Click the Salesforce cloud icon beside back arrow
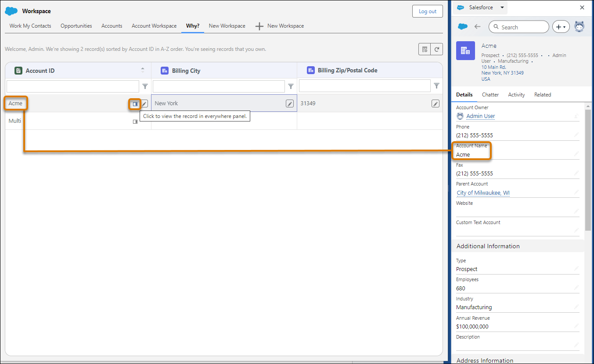This screenshot has height=364, width=594. pos(463,27)
